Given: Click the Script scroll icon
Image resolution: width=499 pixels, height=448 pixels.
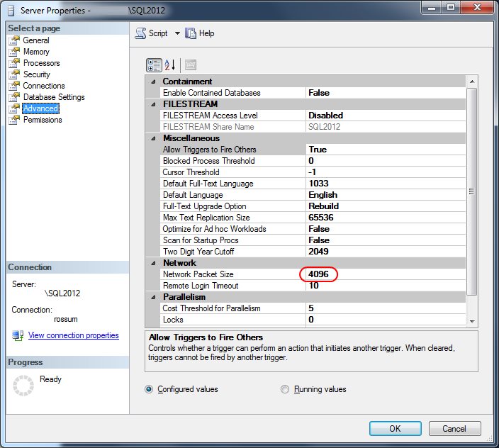Looking at the screenshot, I should pos(140,33).
